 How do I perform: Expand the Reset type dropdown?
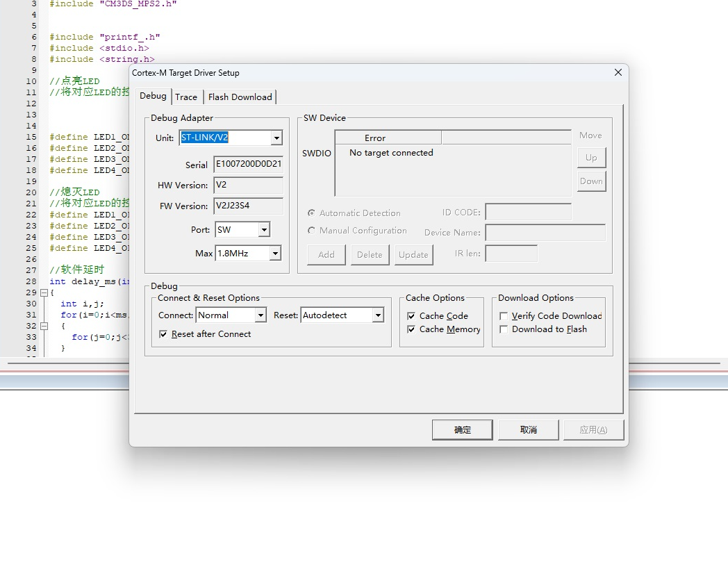378,315
